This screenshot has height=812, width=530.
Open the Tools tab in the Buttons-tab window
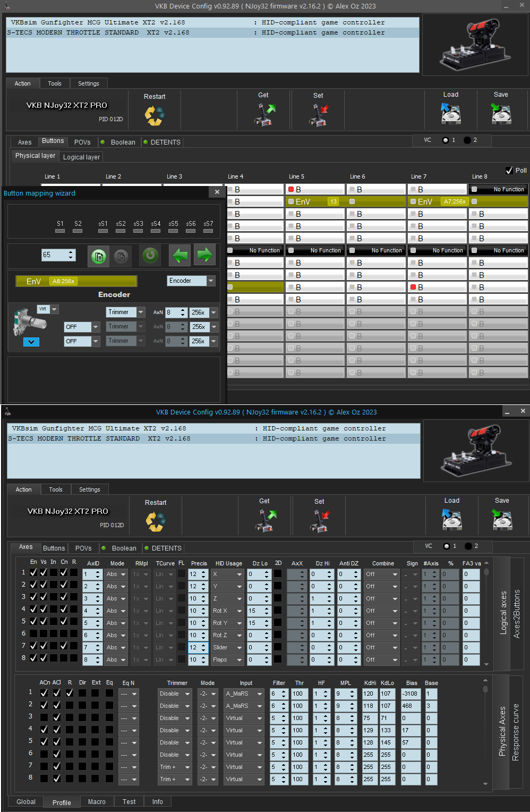coord(55,83)
